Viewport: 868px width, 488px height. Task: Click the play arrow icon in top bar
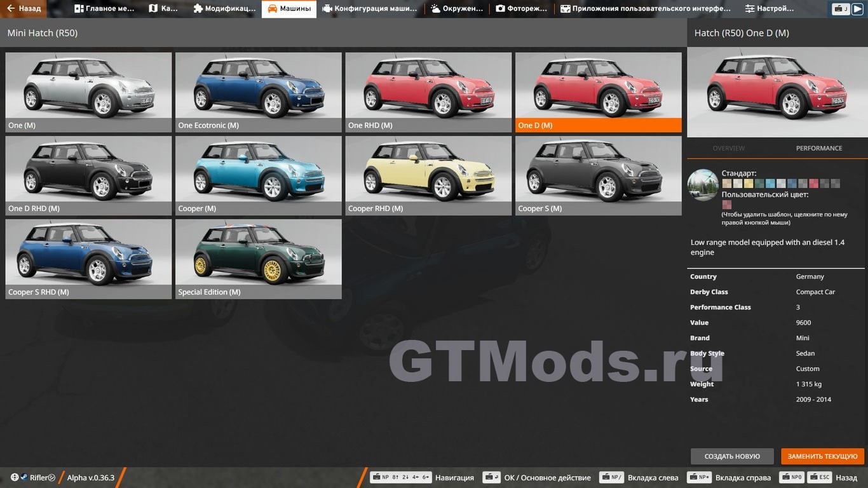point(858,9)
